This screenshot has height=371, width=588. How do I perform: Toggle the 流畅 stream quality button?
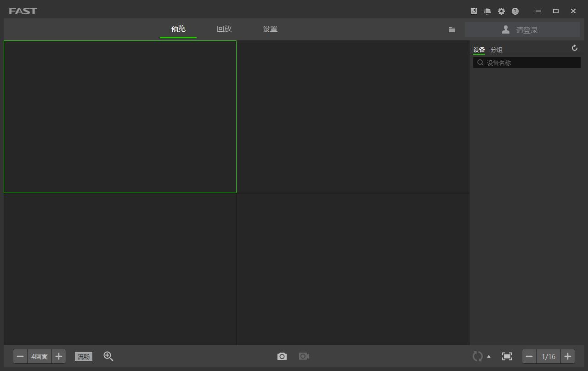[x=84, y=357]
